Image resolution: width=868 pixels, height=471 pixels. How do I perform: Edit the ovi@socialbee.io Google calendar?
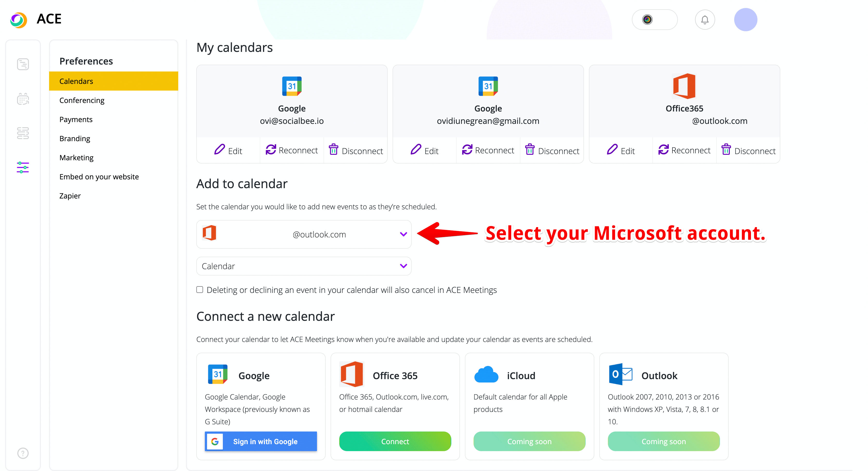(x=228, y=150)
